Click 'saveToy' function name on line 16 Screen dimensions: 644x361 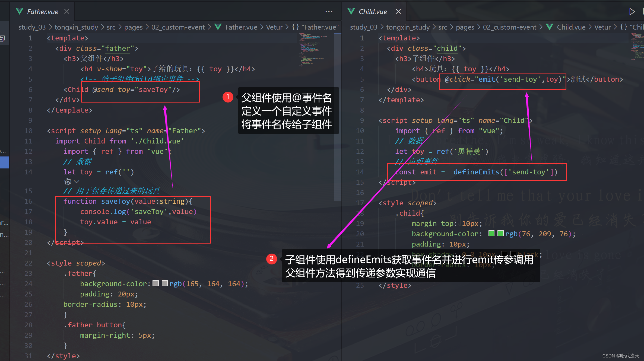(x=116, y=201)
